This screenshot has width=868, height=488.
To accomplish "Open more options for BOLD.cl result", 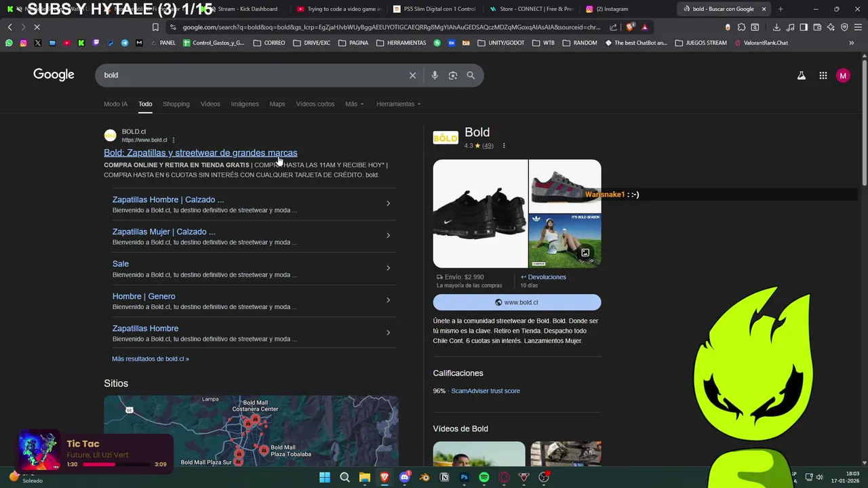I will coord(174,140).
